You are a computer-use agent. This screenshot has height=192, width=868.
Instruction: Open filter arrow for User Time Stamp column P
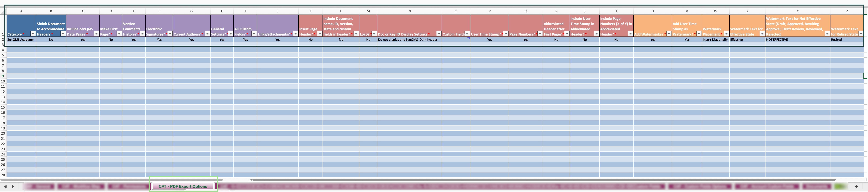pyautogui.click(x=506, y=34)
